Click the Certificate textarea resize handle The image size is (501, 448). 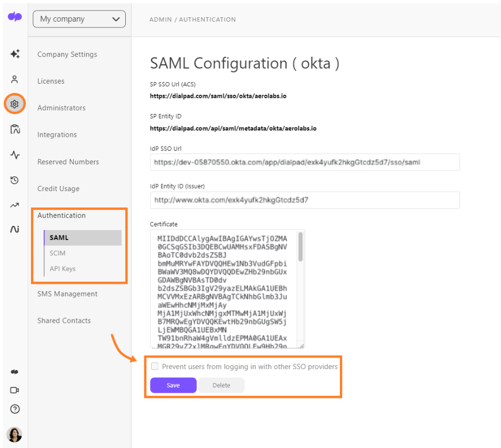pos(302,345)
